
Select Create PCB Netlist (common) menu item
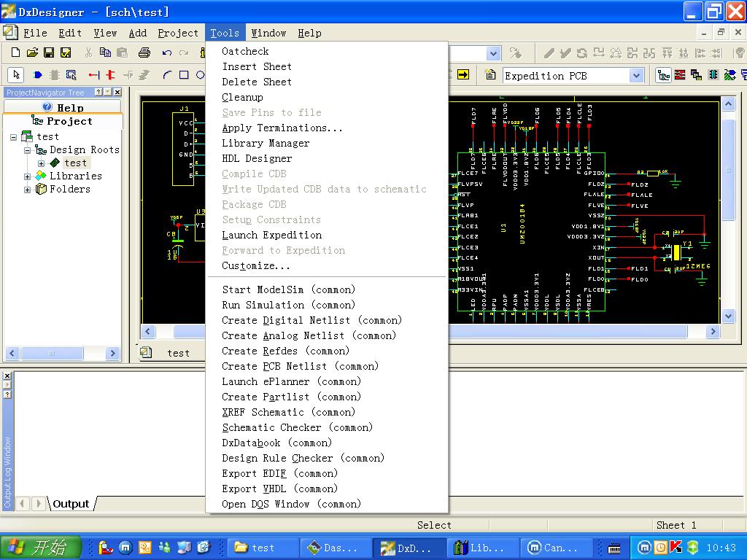[300, 366]
